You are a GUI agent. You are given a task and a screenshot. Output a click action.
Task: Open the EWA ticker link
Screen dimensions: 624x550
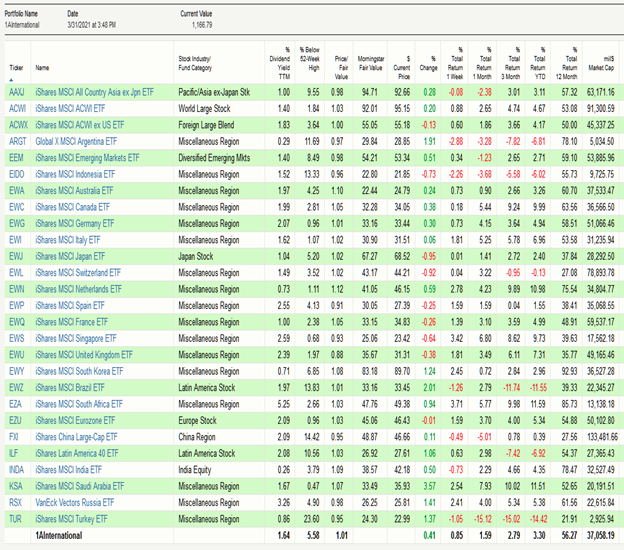[17, 191]
